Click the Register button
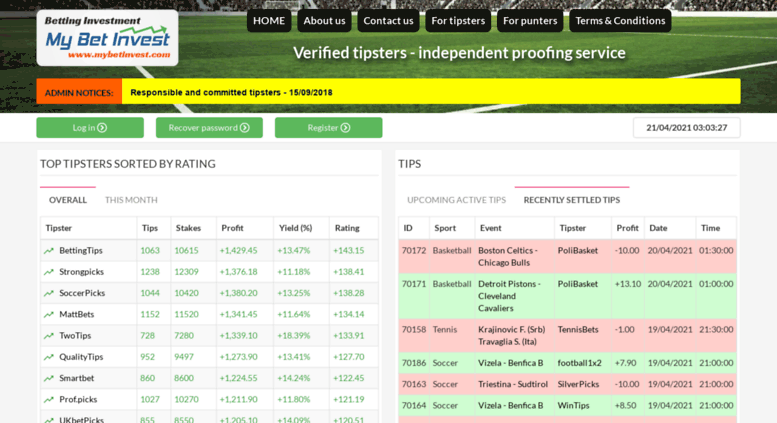Image resolution: width=777 pixels, height=423 pixels. coord(329,128)
